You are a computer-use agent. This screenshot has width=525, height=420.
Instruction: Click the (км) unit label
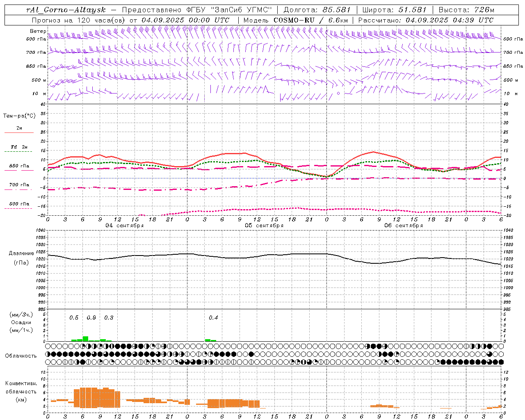click(21, 400)
